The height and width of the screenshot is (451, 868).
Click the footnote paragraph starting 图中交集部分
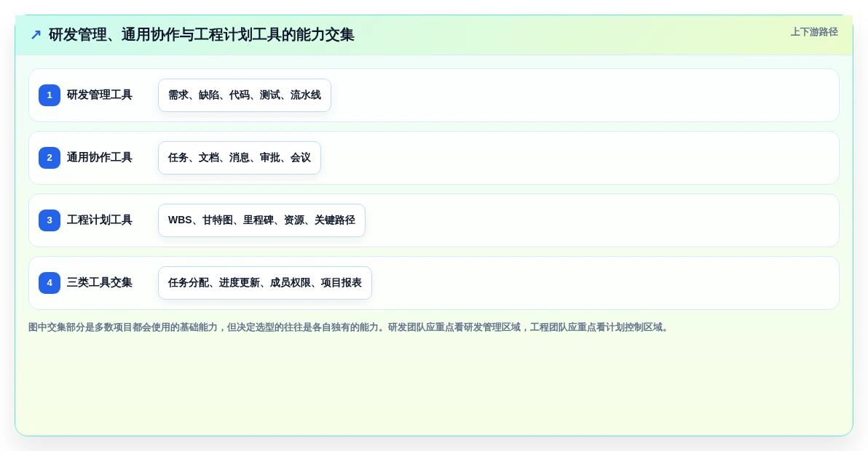pyautogui.click(x=349, y=327)
